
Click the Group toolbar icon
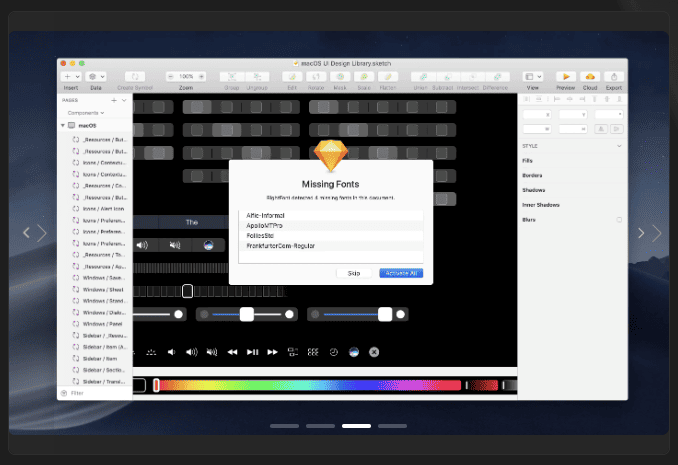click(232, 77)
